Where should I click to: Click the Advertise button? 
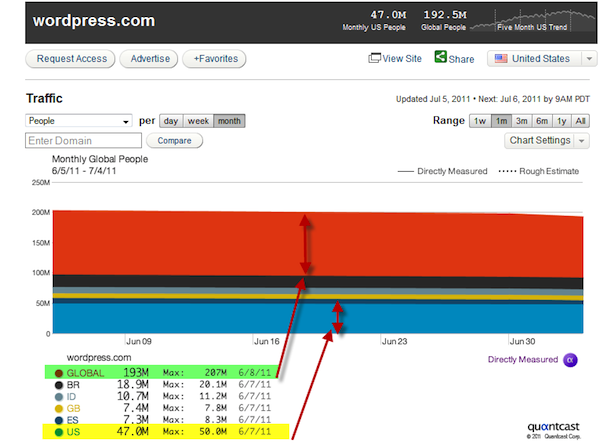click(x=150, y=59)
